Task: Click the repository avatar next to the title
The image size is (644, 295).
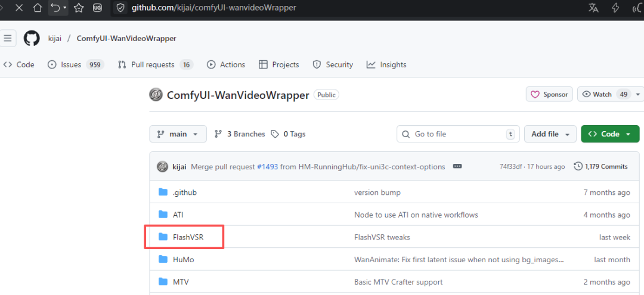Action: [x=156, y=95]
